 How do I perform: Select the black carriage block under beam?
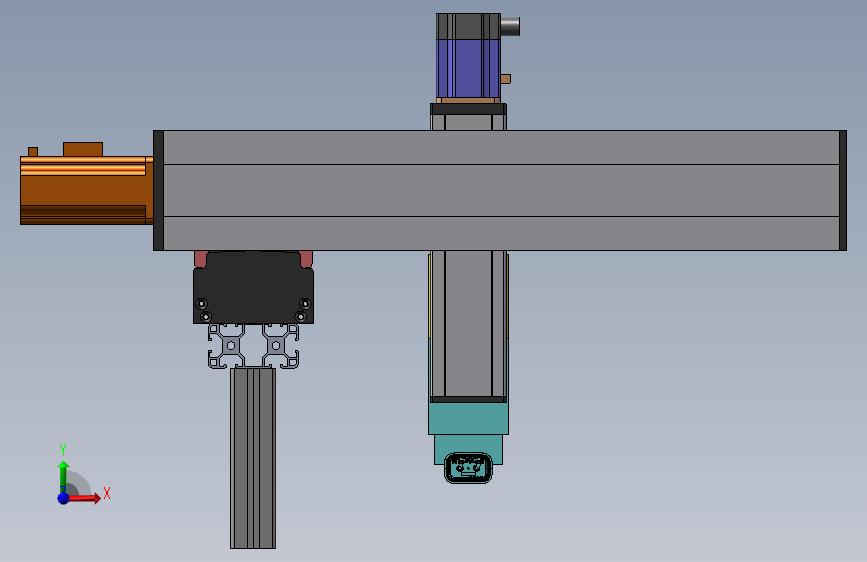click(x=253, y=288)
